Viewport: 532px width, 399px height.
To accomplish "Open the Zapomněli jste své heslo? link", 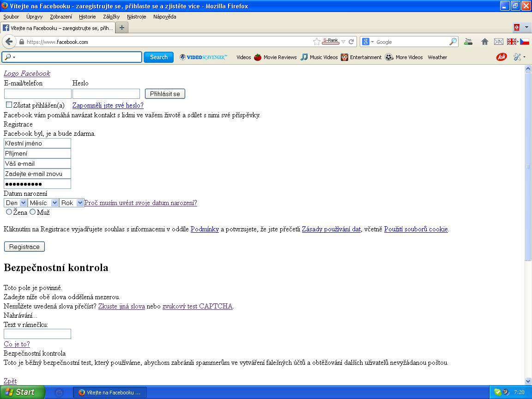I will click(x=108, y=105).
